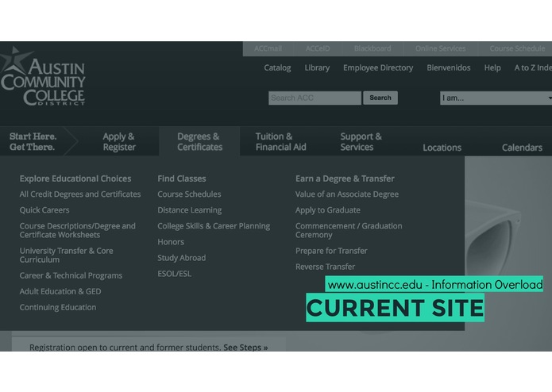Open the Course Schedule top link
Image resolution: width=552 pixels, height=392 pixels.
(517, 48)
